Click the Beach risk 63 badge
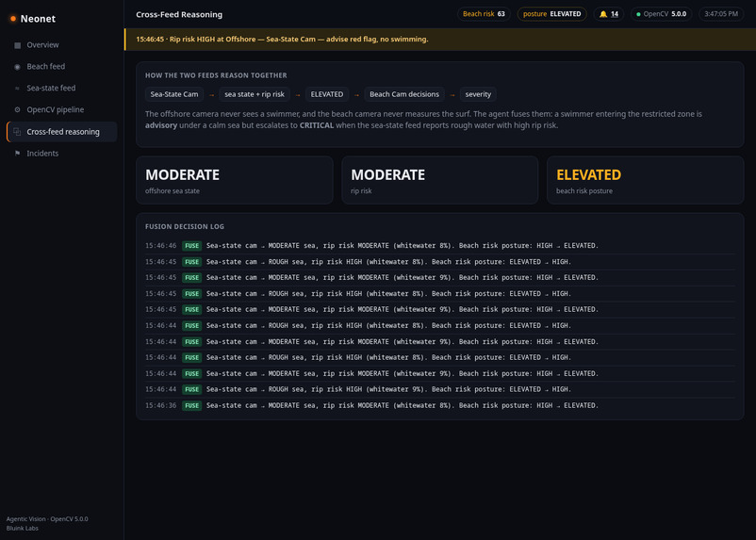Screen dimensions: 756x540 click(x=484, y=14)
